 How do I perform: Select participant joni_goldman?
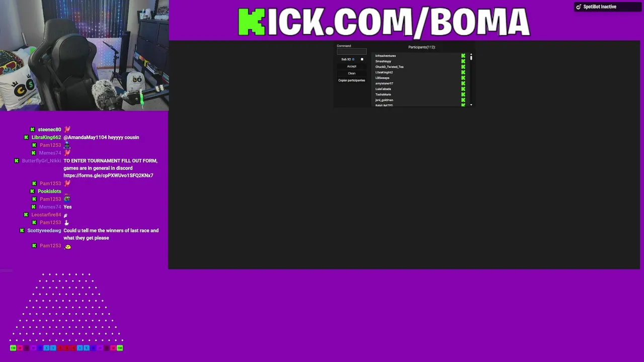click(x=384, y=100)
